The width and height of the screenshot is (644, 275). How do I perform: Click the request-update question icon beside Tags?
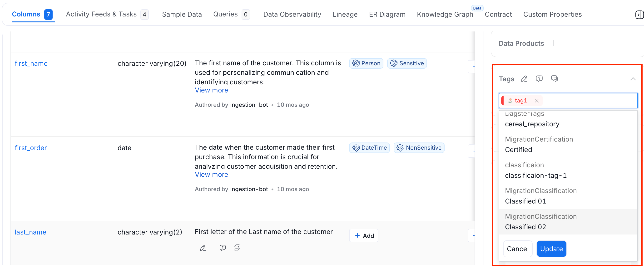click(539, 79)
